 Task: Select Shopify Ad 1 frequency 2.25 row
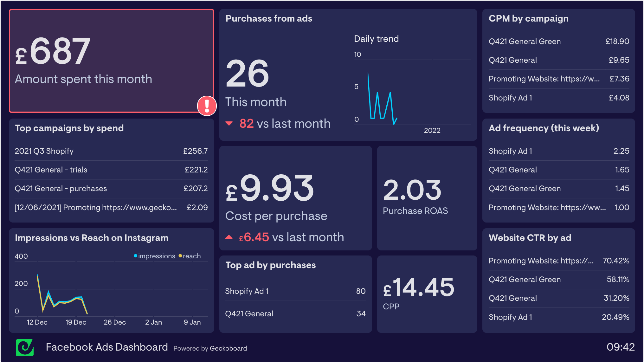(559, 151)
